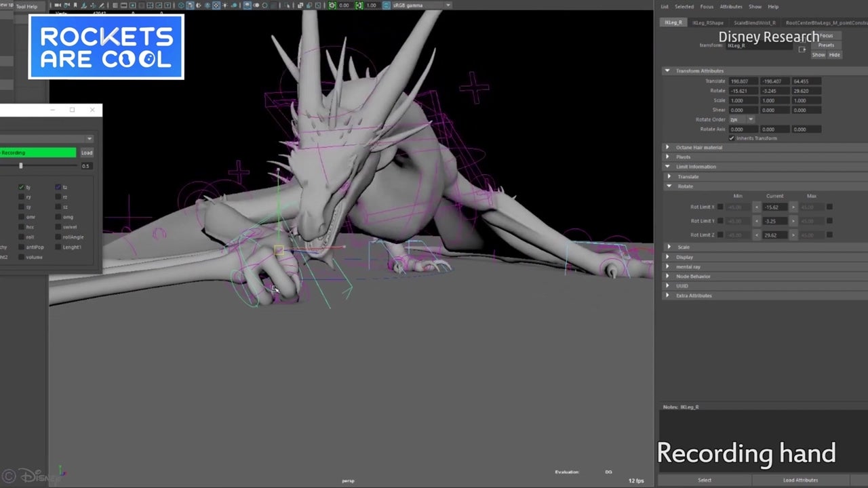868x488 pixels.
Task: Select the smooth shade all icon
Action: point(190,5)
